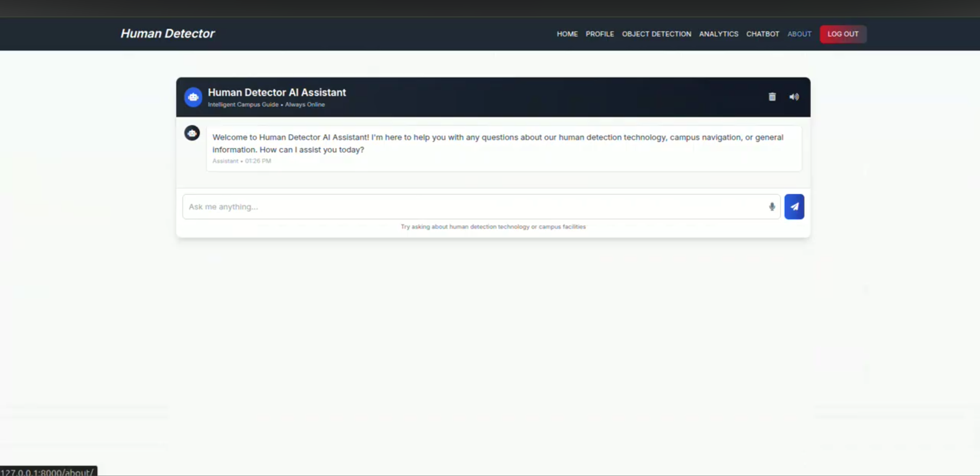Select Chatbot in the navigation bar

pos(762,34)
